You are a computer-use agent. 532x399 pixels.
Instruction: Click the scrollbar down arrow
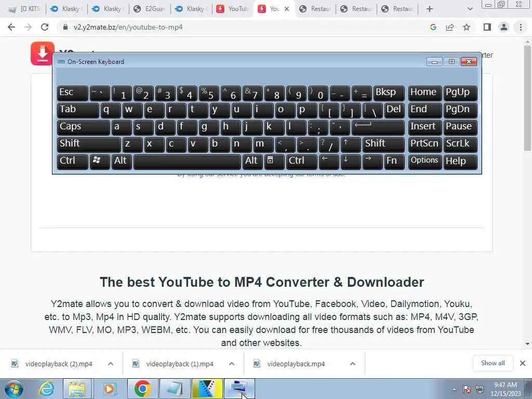coord(527,344)
